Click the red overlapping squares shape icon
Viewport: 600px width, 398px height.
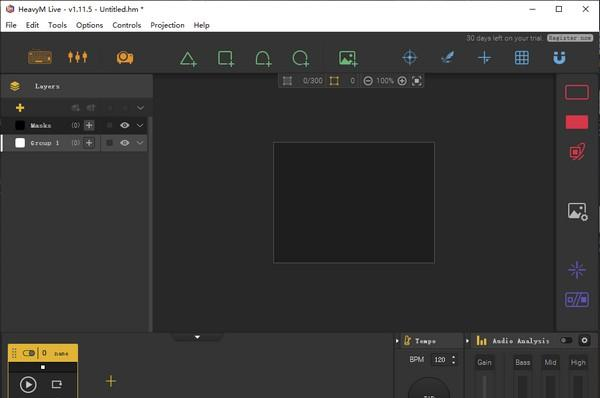point(577,152)
